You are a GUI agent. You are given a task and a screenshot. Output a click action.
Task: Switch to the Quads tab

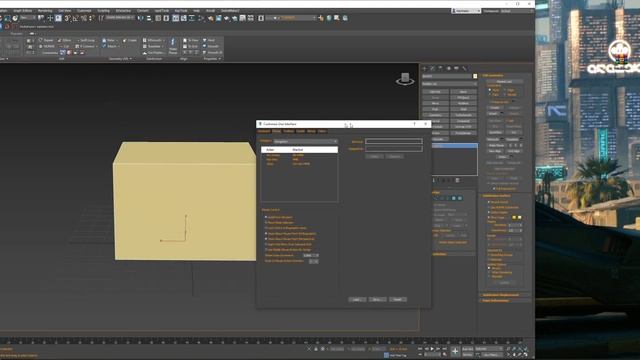tap(301, 131)
